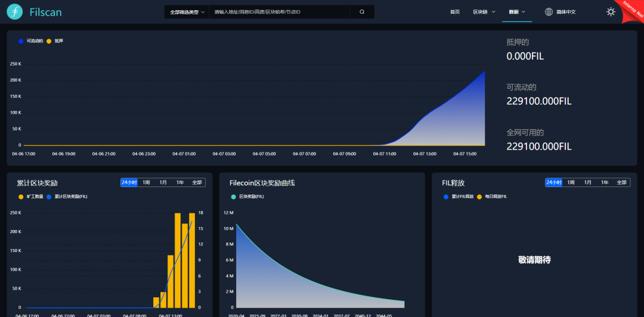Click the 可流动的 label in stats
This screenshot has height=317, width=644.
tap(522, 87)
